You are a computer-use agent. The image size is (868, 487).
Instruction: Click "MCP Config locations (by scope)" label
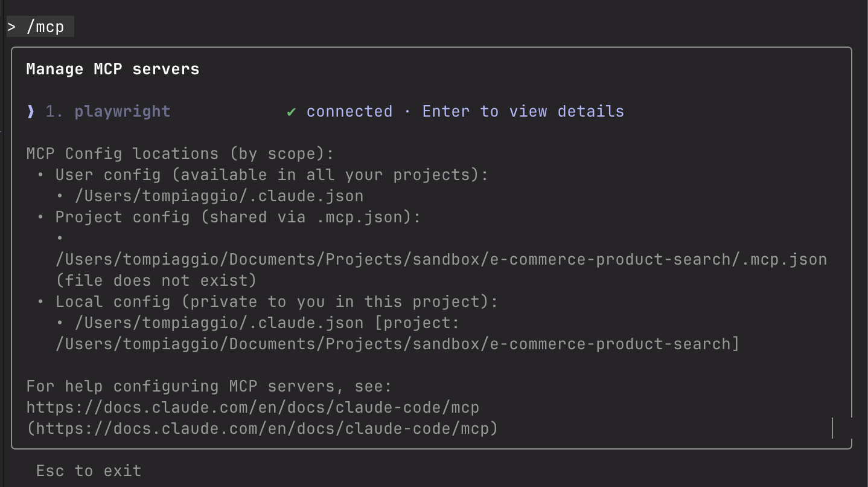tap(180, 154)
